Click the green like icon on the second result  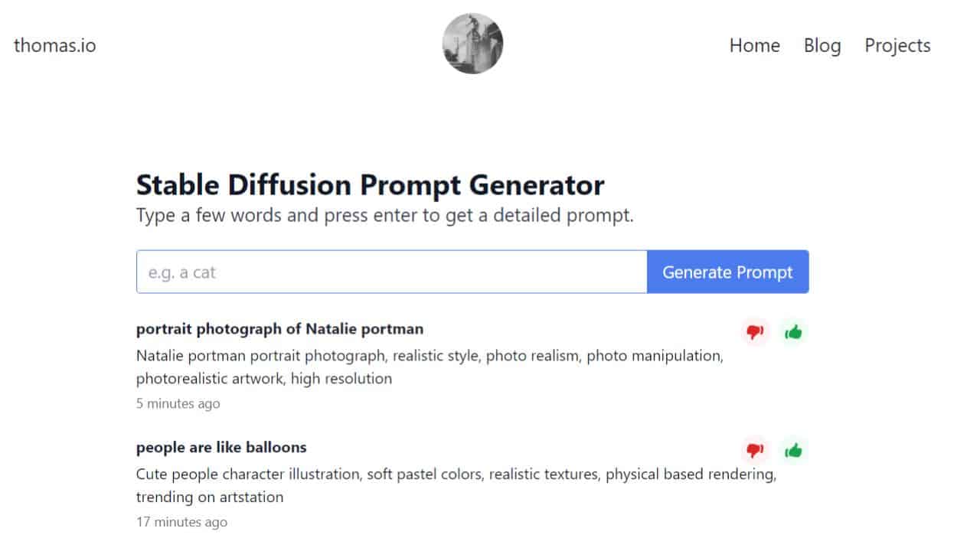(794, 451)
